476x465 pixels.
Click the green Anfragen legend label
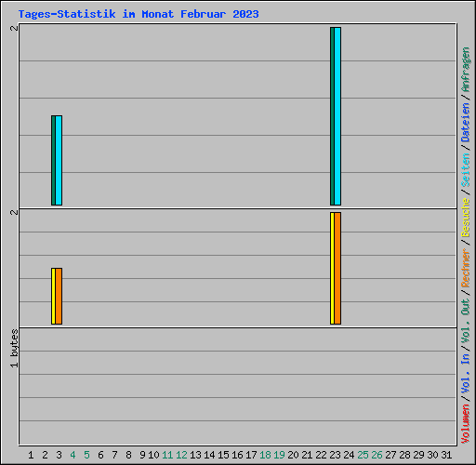click(465, 70)
